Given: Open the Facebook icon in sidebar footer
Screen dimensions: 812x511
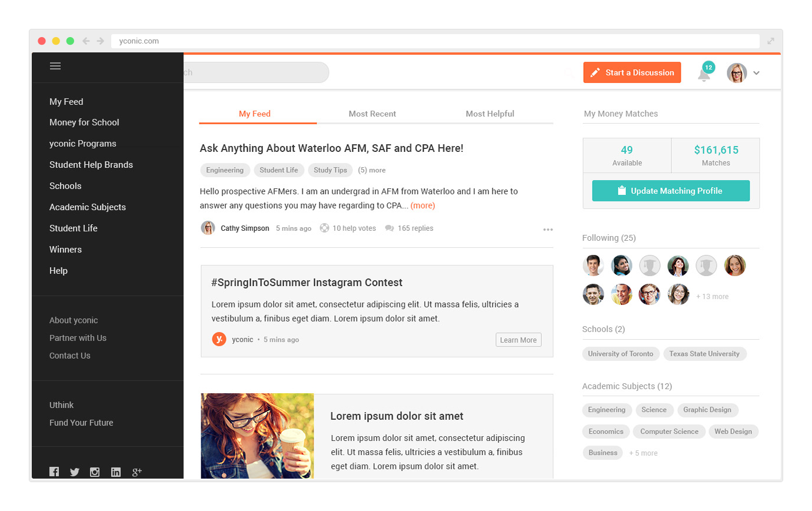Looking at the screenshot, I should pos(54,472).
